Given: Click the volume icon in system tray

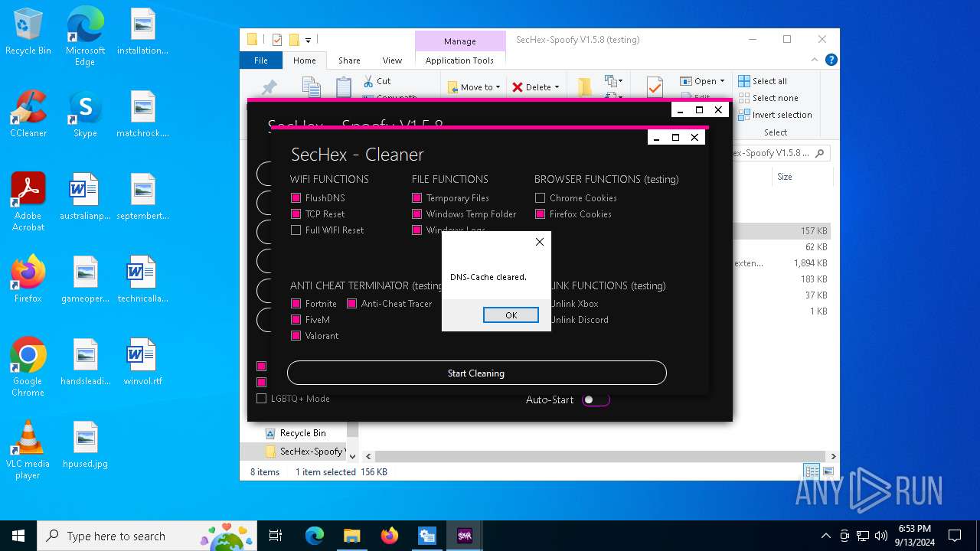Looking at the screenshot, I should [881, 536].
